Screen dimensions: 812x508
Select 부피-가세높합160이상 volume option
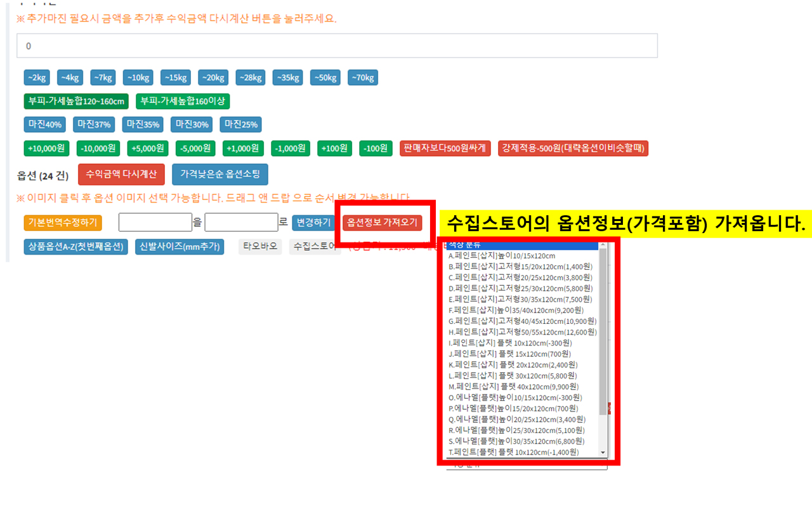pos(183,101)
